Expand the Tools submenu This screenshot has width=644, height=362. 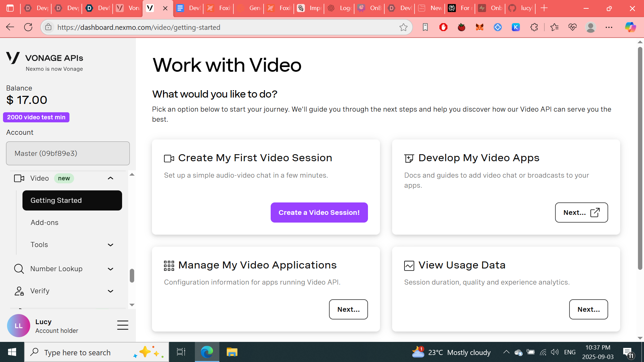pyautogui.click(x=110, y=245)
